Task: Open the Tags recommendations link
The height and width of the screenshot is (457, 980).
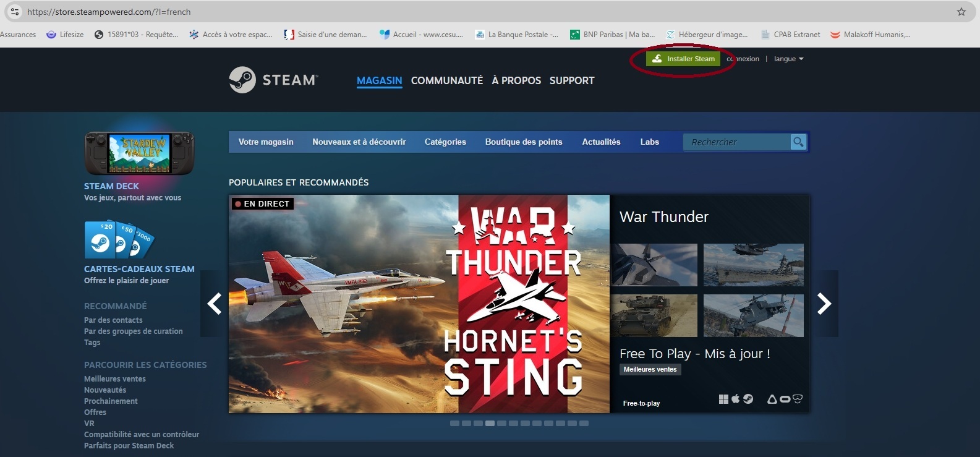Action: pos(92,343)
